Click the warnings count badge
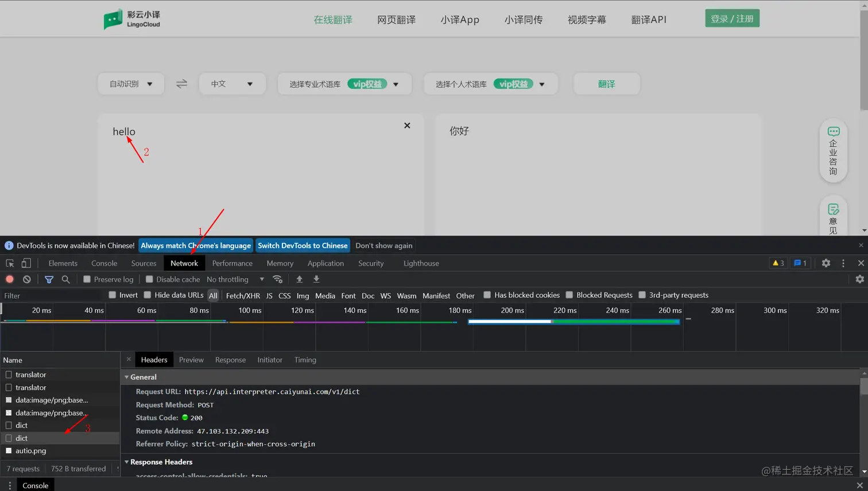The image size is (868, 491). tap(778, 263)
